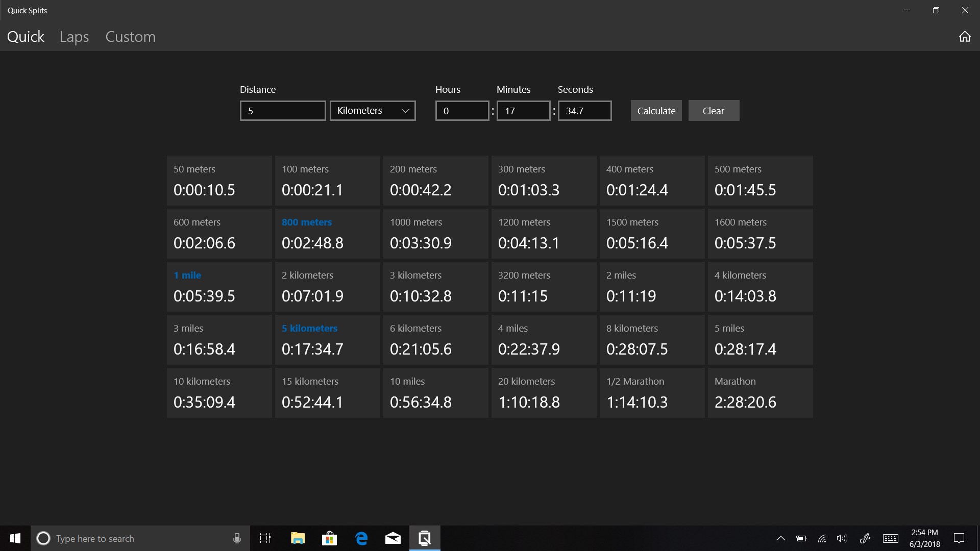Open the Mail app icon
The width and height of the screenshot is (980, 551).
(x=393, y=538)
